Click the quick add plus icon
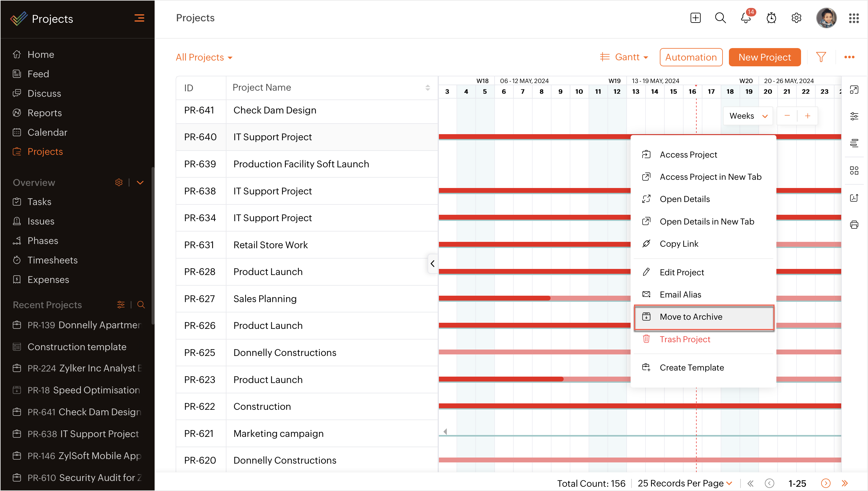This screenshot has width=868, height=491. pyautogui.click(x=695, y=18)
